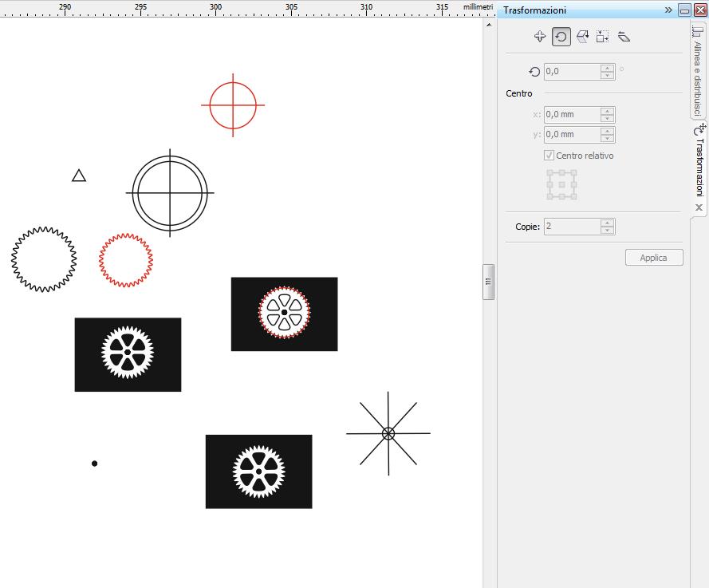This screenshot has width=709, height=588.
Task: Increase the Centro x value with the up arrow
Action: coord(607,111)
